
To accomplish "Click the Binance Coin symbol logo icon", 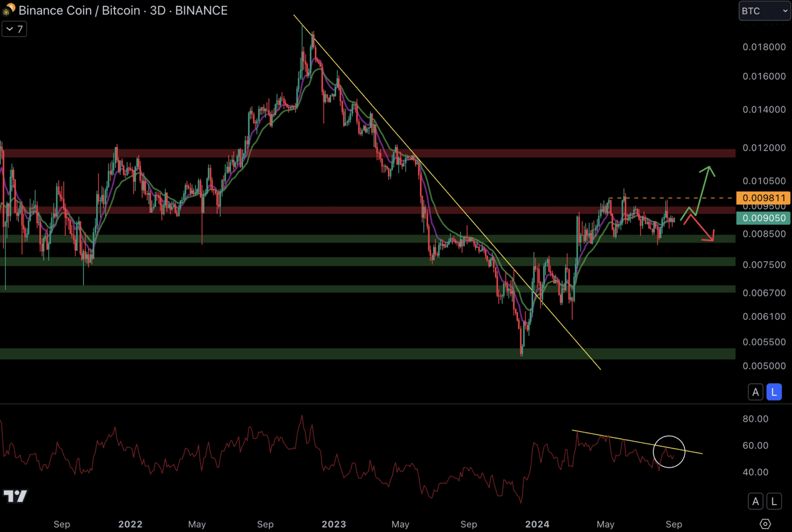I will coord(8,9).
